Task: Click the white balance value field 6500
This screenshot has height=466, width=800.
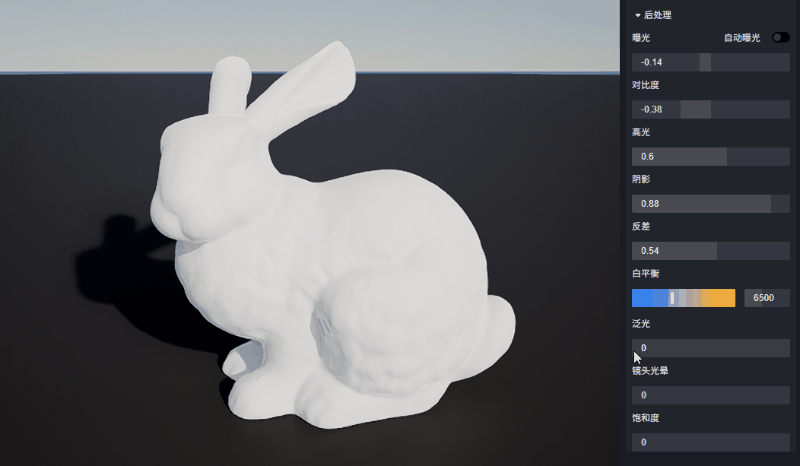Action: 767,298
